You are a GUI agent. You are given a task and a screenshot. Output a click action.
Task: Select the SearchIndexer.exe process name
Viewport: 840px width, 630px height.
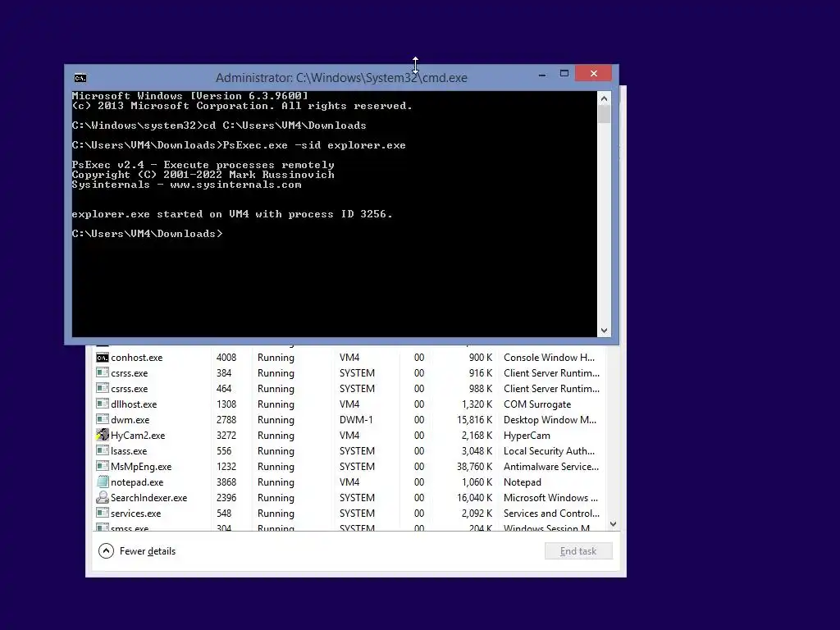tap(149, 497)
